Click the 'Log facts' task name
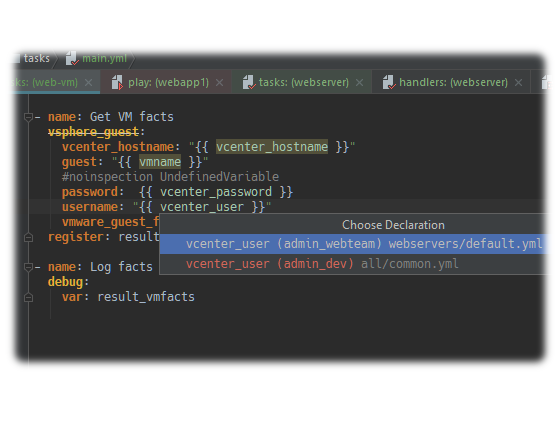 [121, 267]
